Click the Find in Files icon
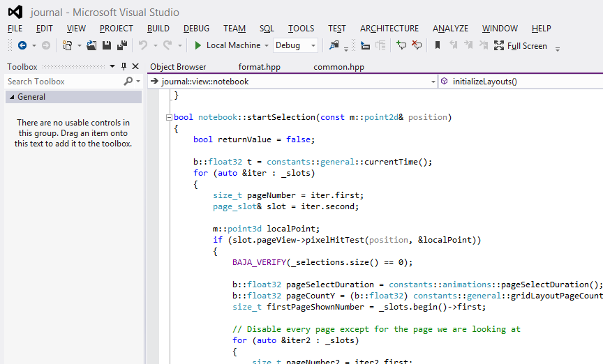The height and width of the screenshot is (364, 603). click(x=334, y=45)
